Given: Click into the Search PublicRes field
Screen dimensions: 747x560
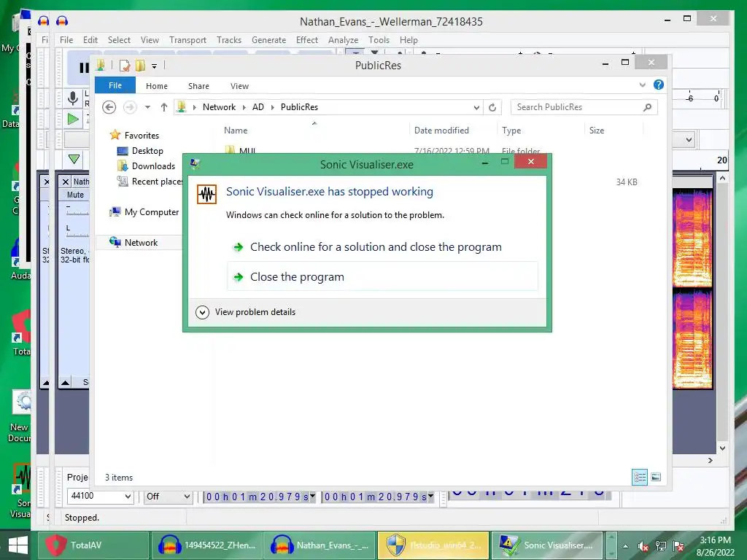Looking at the screenshot, I should (x=578, y=107).
